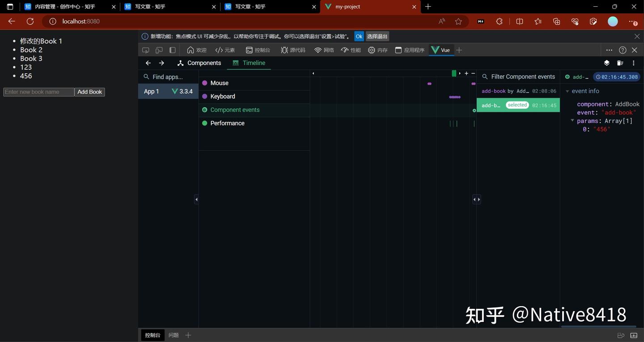The width and height of the screenshot is (644, 342).
Task: Open the 网络 (Network) devtools panel
Action: coord(324,50)
